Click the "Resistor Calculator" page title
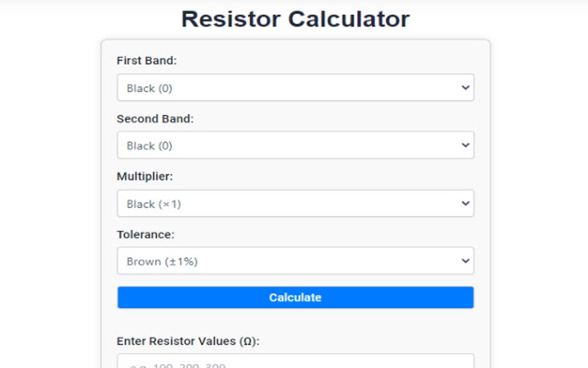The width and height of the screenshot is (588, 368). (295, 18)
